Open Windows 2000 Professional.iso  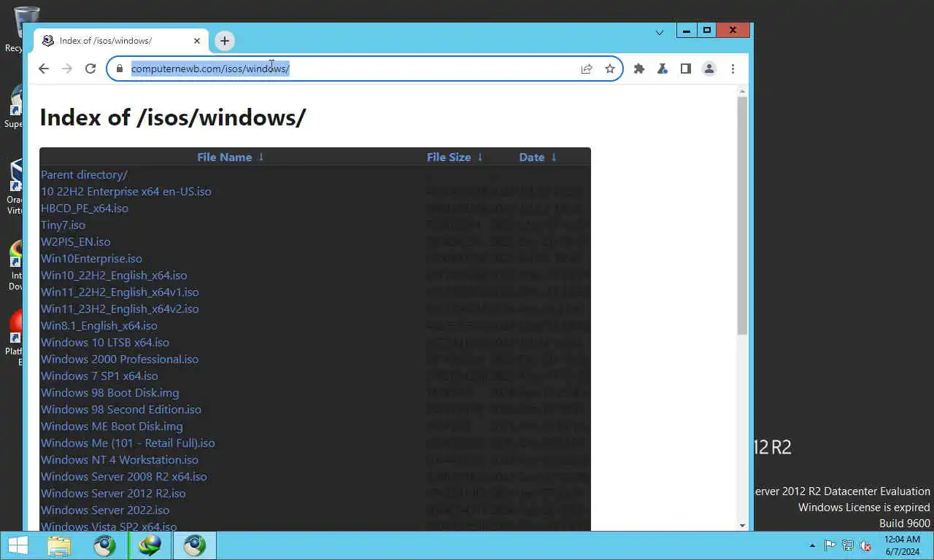120,359
